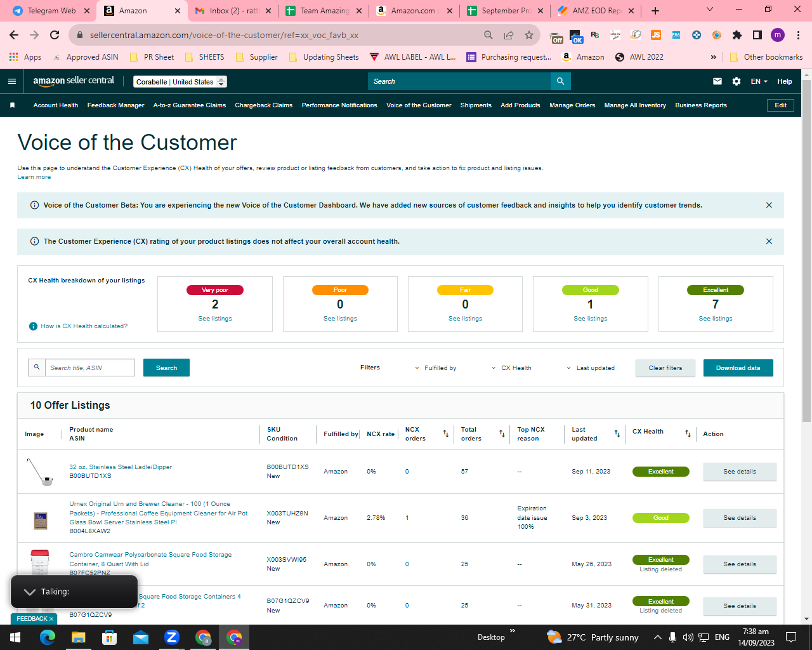Image resolution: width=812 pixels, height=650 pixels.
Task: Click the magnifier button in the header search
Action: coord(561,81)
